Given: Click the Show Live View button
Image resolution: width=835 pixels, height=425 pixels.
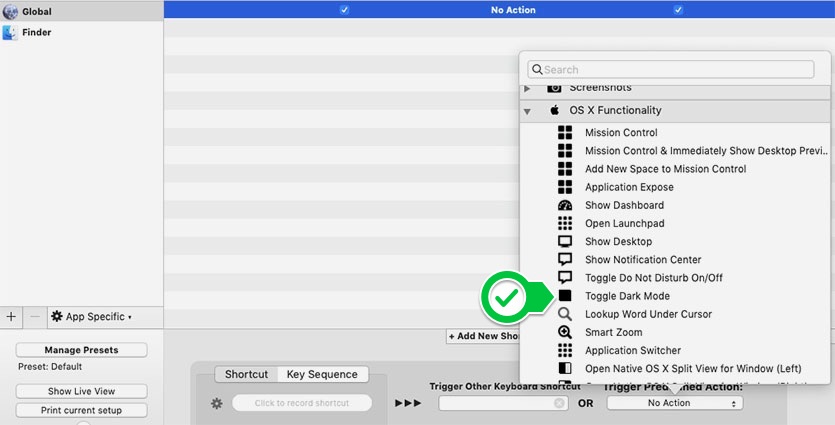Looking at the screenshot, I should [x=81, y=391].
